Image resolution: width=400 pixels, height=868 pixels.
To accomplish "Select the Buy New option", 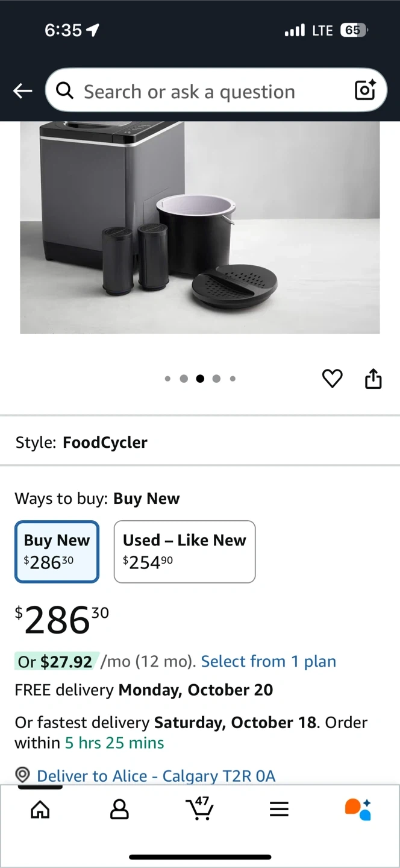I will (57, 552).
